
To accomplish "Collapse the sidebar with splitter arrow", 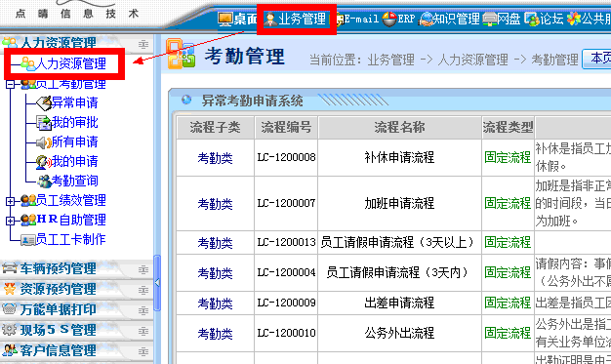I will [x=157, y=283].
